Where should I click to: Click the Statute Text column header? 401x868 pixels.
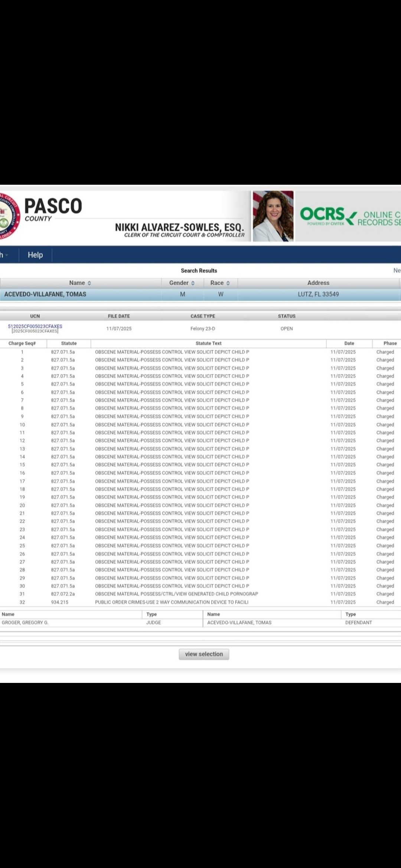(208, 343)
